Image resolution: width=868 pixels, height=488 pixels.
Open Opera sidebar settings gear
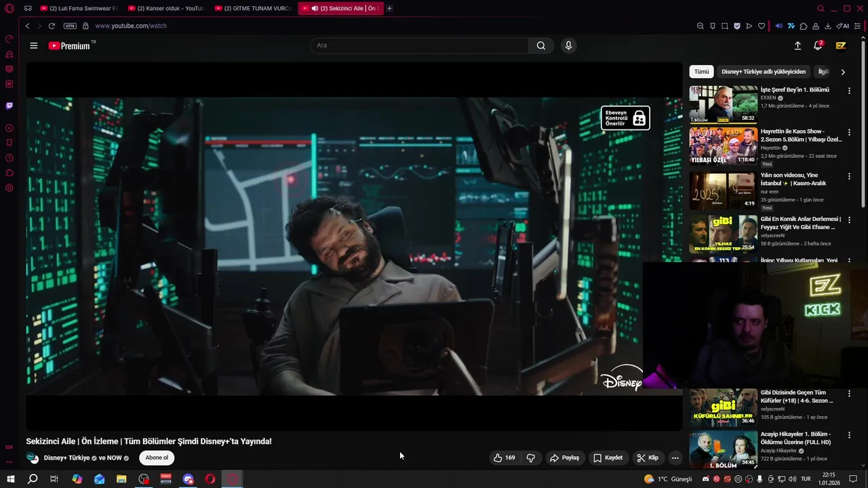[9, 188]
